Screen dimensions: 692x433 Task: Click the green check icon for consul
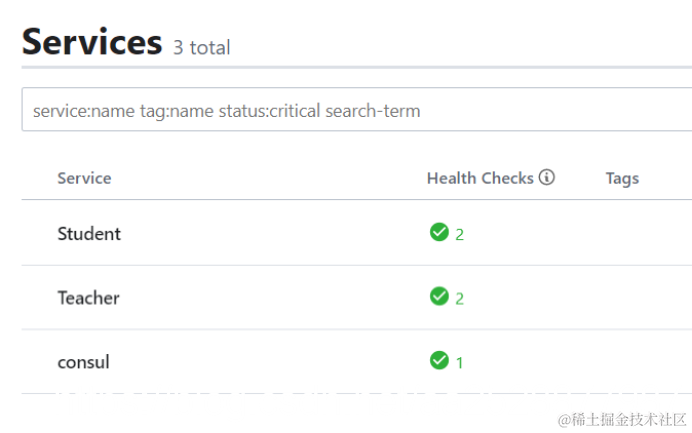(438, 360)
